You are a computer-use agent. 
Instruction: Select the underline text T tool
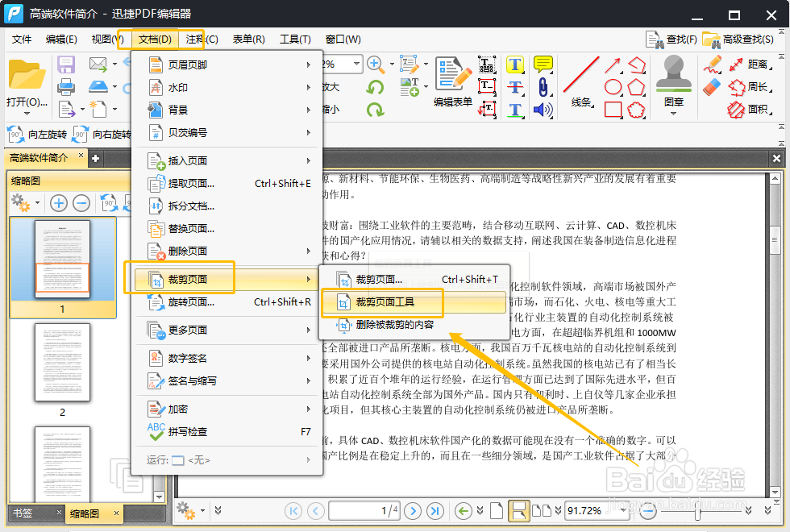(x=515, y=110)
